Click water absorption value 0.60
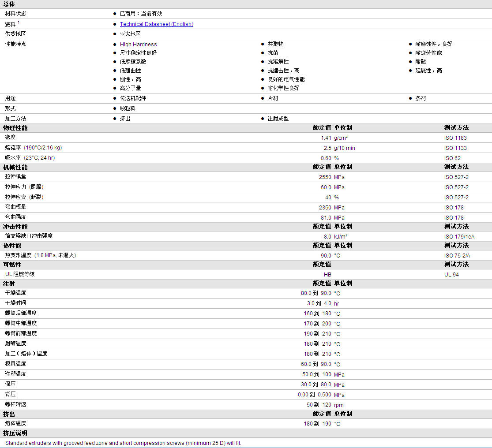 326,158
